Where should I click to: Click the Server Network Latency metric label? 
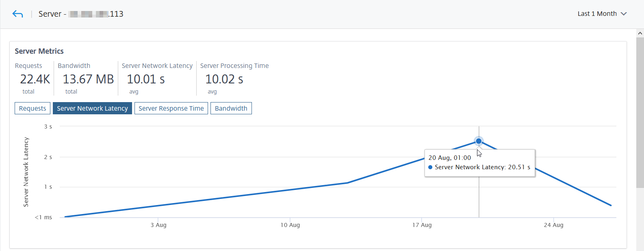point(157,66)
